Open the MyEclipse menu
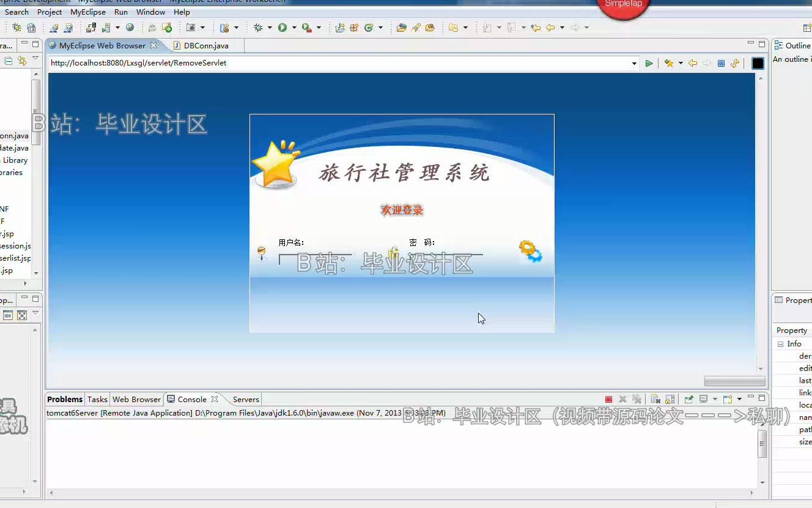This screenshot has width=812, height=508. pyautogui.click(x=87, y=12)
